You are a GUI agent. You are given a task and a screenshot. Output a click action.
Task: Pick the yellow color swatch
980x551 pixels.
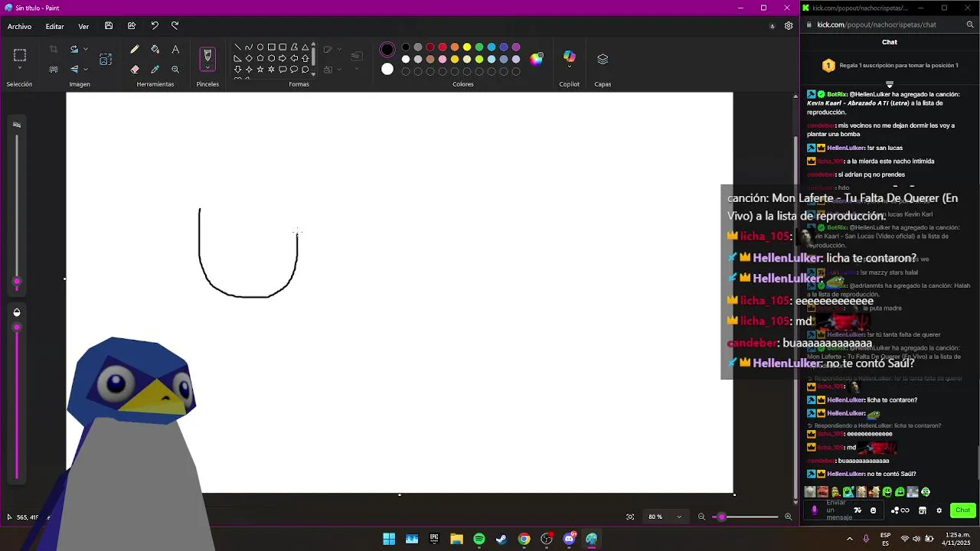467,47
